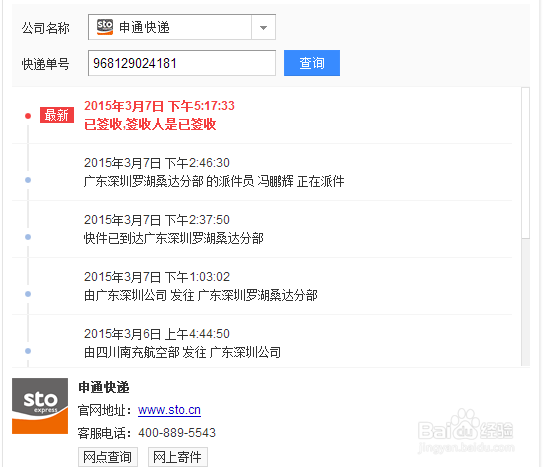Click timestamp 2015年3月7日 下午5:17:33
This screenshot has width=546, height=467.
click(159, 106)
